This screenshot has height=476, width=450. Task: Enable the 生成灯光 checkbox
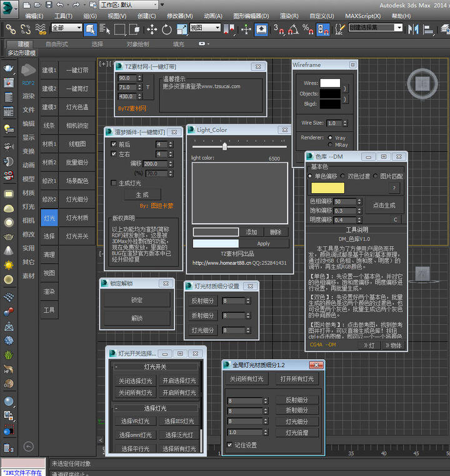[x=113, y=183]
